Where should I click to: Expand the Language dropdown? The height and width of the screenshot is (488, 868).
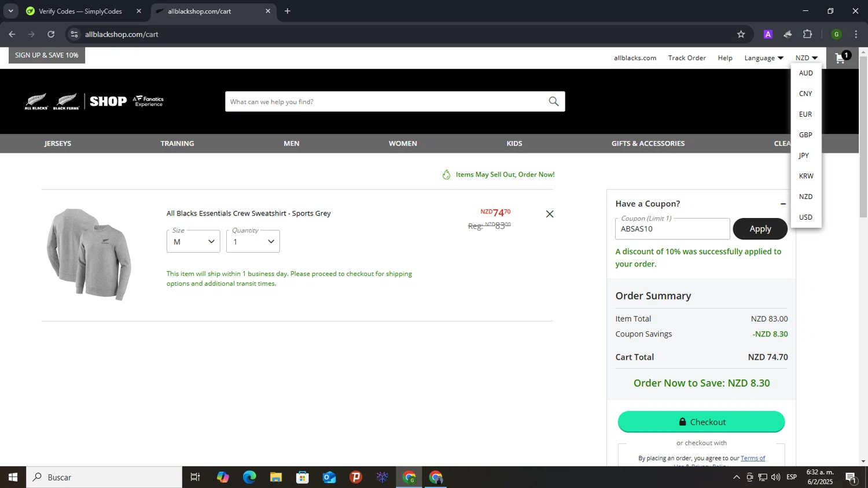[764, 58]
